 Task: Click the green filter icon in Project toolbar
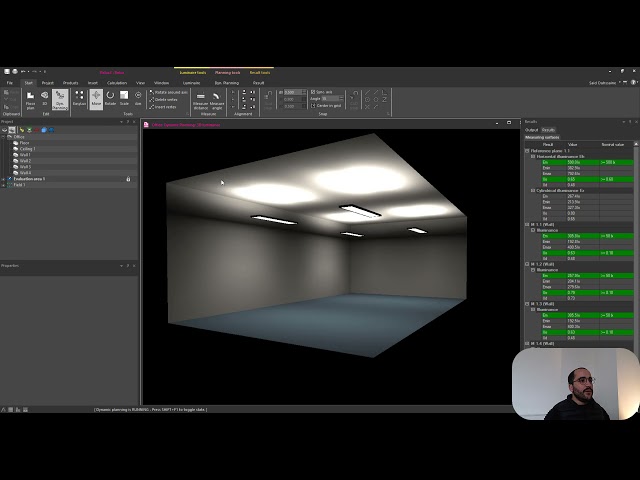click(x=29, y=130)
